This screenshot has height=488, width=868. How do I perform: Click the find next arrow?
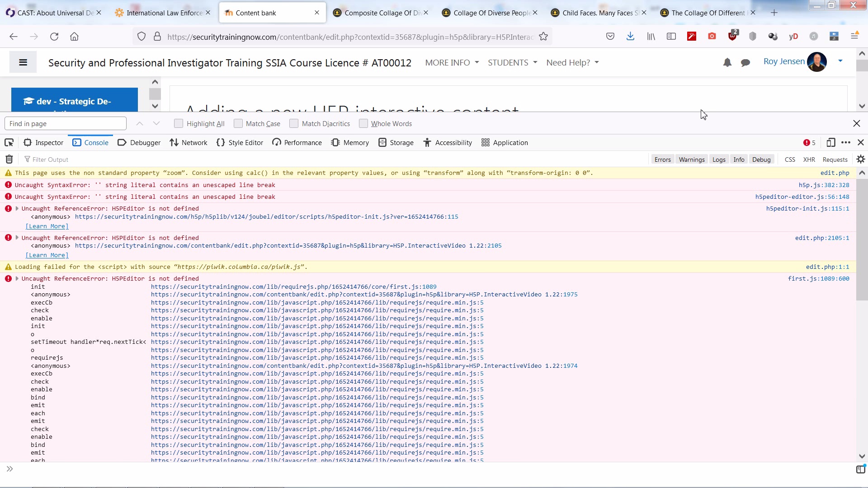tap(156, 123)
